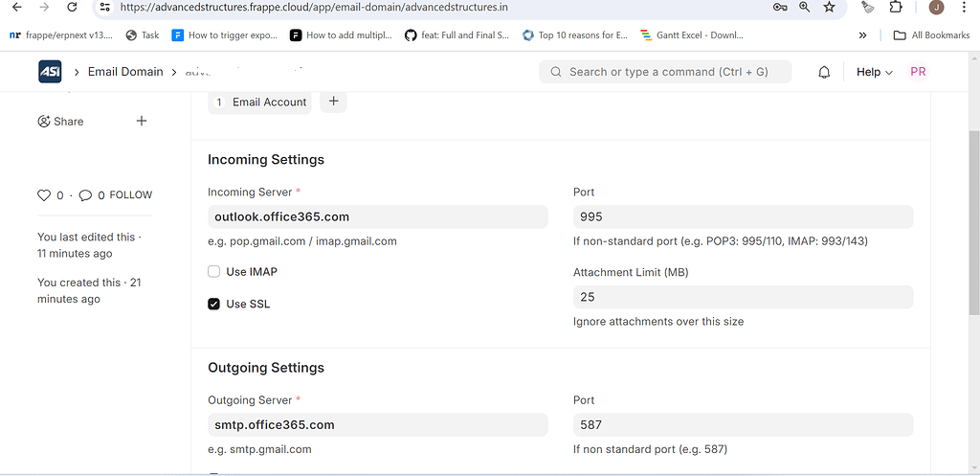The height and width of the screenshot is (476, 980).
Task: Click the page vertical scrollbar
Action: point(973,222)
